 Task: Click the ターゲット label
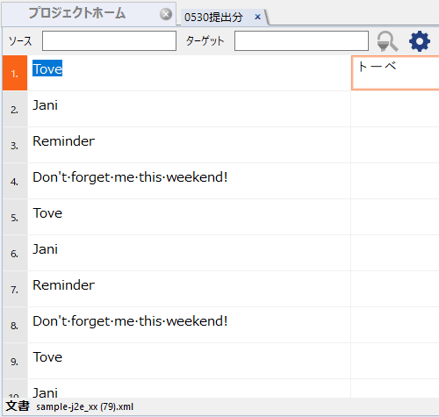tap(205, 41)
